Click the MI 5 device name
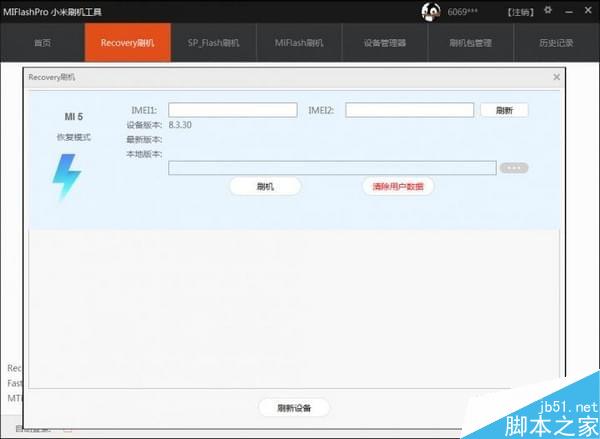Screen dimensions: 600x439 click(73, 116)
